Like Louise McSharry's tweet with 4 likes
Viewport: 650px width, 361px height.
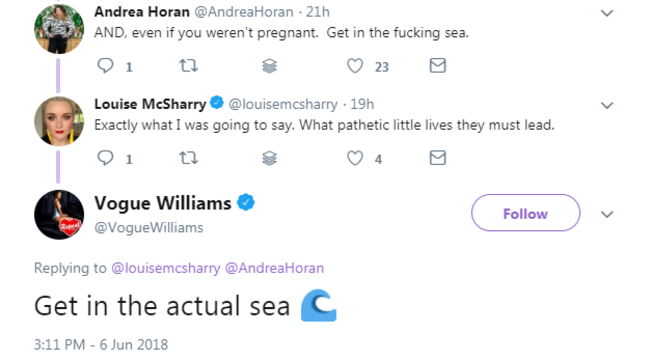[x=355, y=158]
